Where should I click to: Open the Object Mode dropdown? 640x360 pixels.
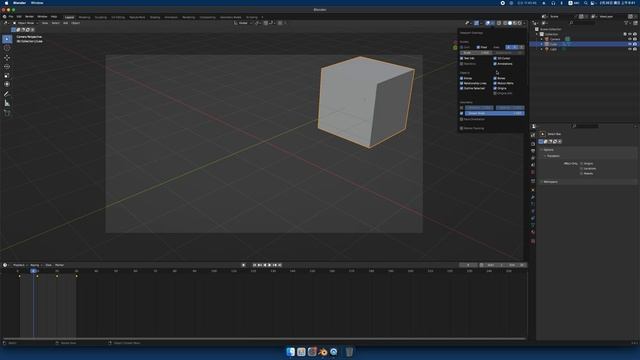(25, 23)
